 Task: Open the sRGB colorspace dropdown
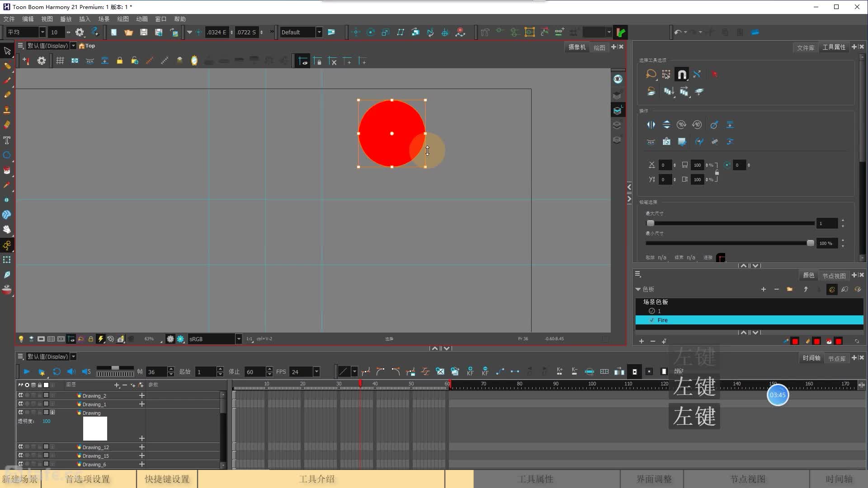(238, 339)
